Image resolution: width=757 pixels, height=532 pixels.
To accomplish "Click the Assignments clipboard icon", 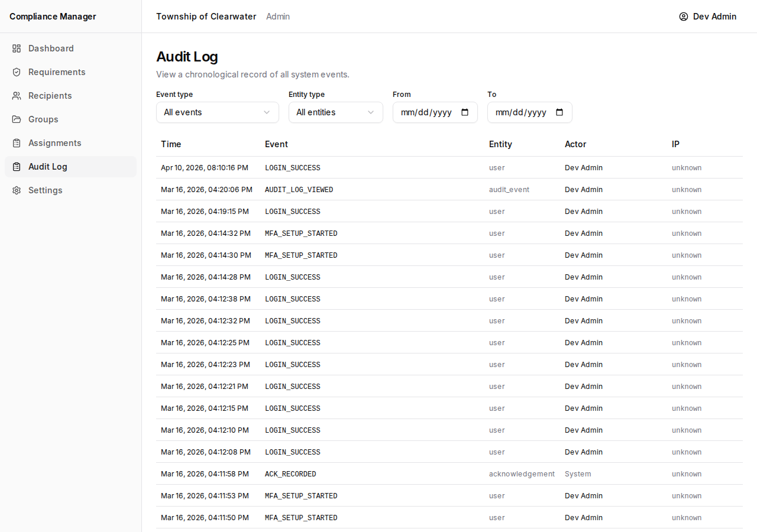I will (17, 143).
